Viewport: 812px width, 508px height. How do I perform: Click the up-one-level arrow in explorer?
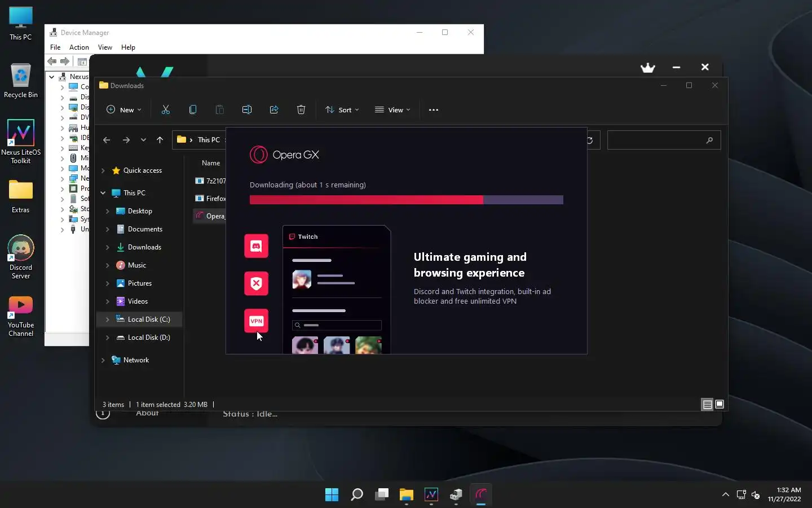click(160, 140)
